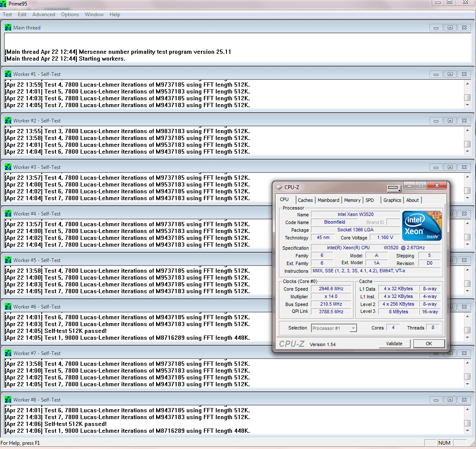Screen dimensions: 476x449
Task: Open the Help menu
Action: pyautogui.click(x=115, y=14)
